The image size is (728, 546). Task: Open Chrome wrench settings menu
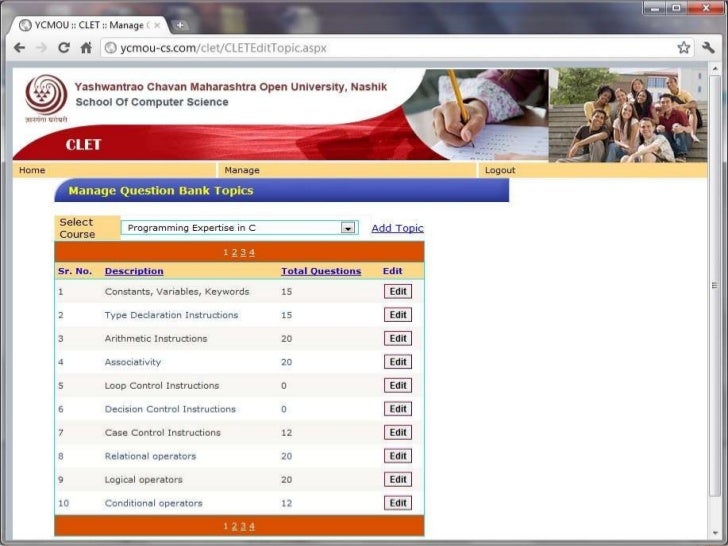(x=709, y=47)
